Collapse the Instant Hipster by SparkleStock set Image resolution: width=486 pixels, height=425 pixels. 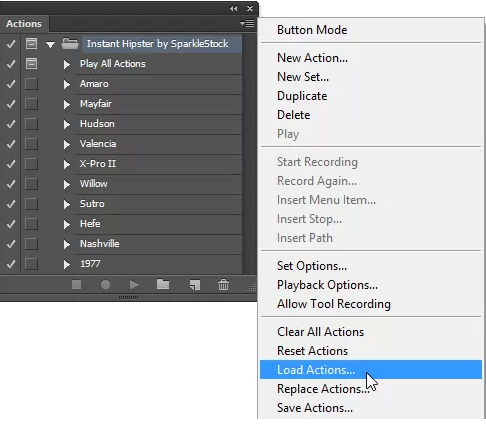[50, 44]
